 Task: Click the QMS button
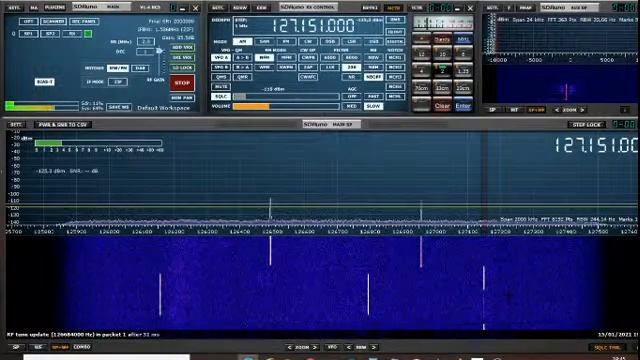coord(221,77)
